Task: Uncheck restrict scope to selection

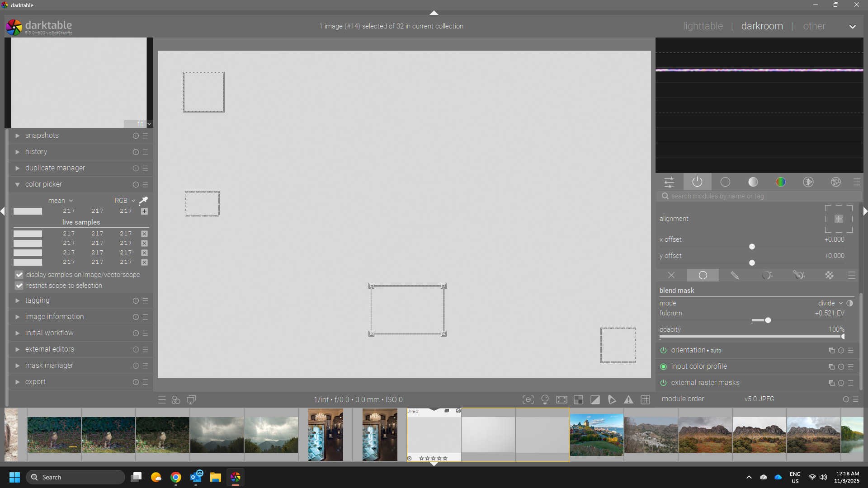Action: [19, 286]
